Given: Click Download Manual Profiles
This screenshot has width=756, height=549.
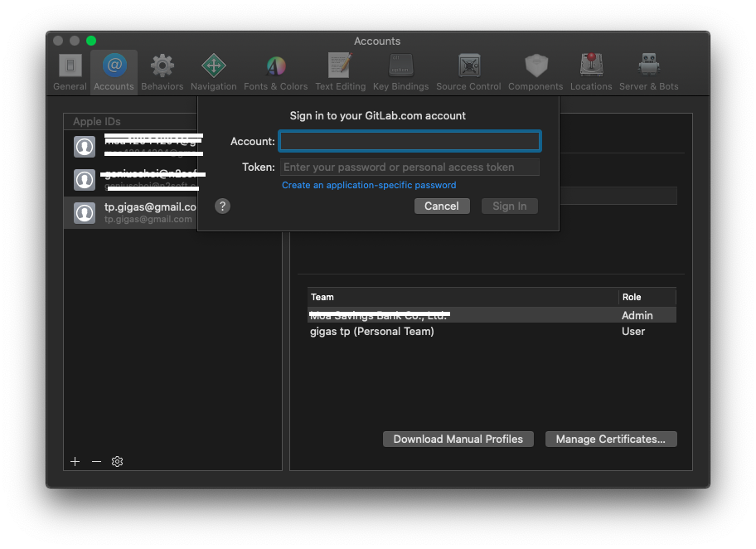Looking at the screenshot, I should tap(458, 439).
